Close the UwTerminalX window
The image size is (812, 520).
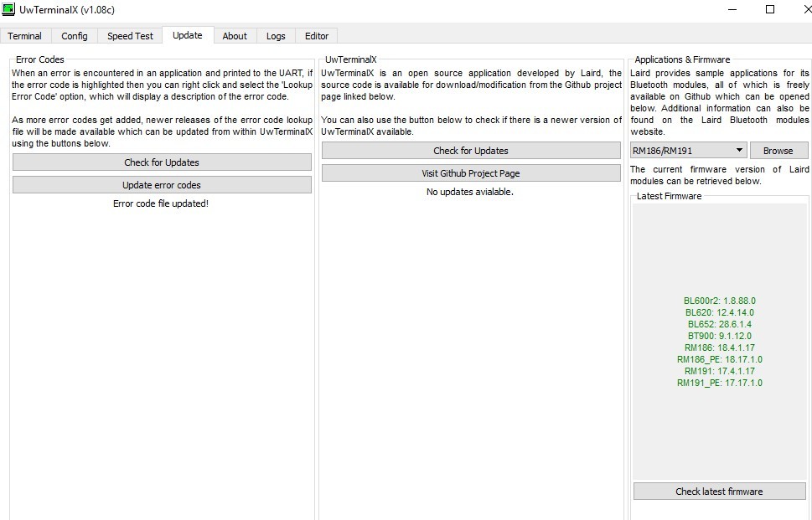(807, 9)
